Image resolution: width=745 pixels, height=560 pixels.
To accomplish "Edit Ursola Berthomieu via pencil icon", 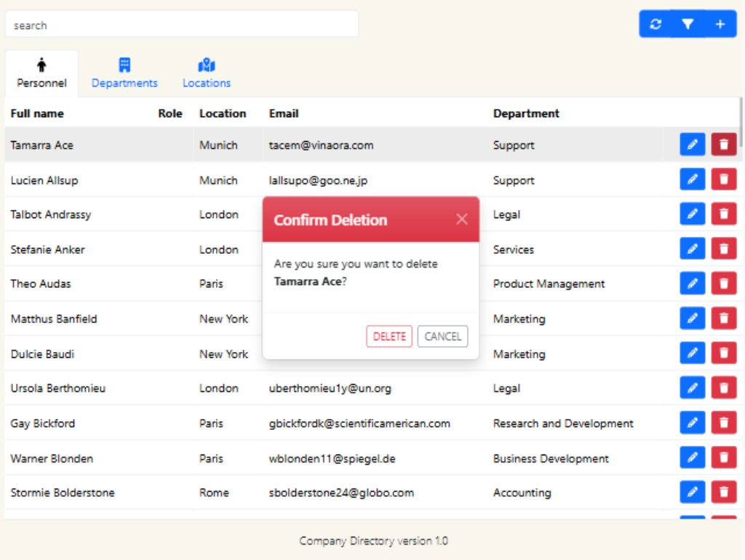I will (x=693, y=388).
